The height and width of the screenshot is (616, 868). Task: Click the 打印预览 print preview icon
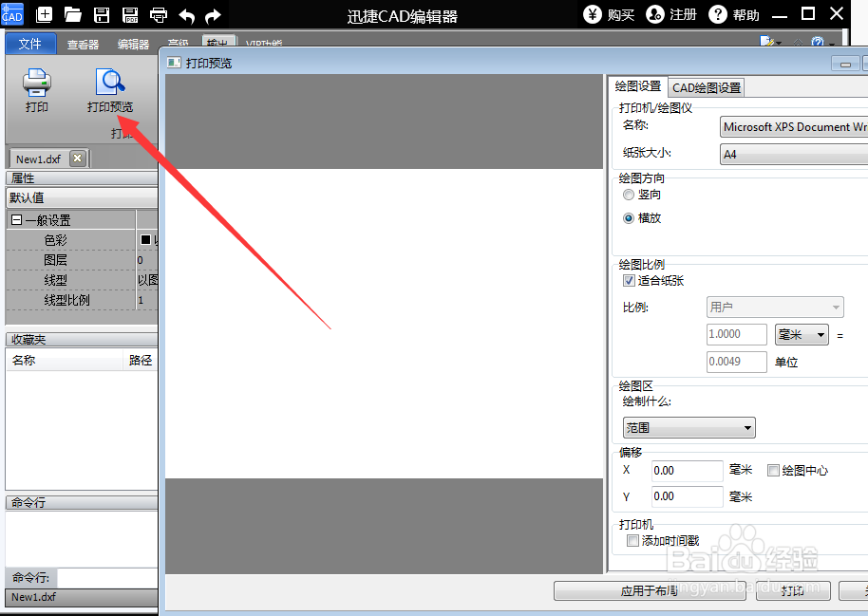coord(110,91)
